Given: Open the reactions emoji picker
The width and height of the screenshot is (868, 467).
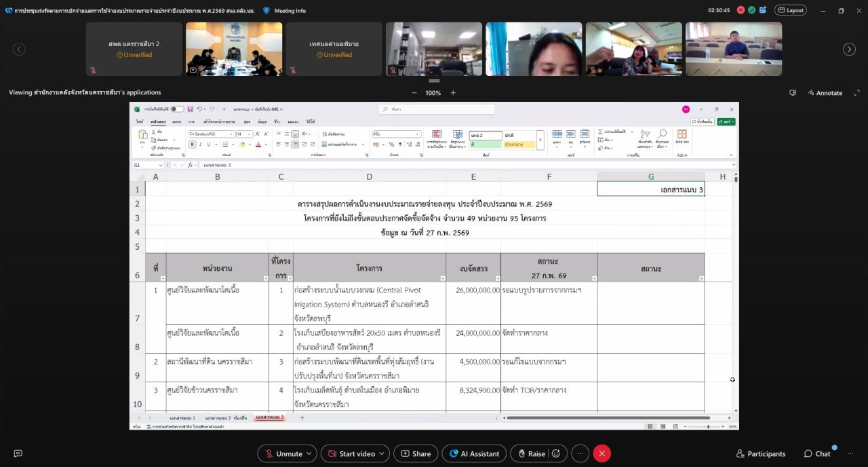Looking at the screenshot, I should 556,453.
